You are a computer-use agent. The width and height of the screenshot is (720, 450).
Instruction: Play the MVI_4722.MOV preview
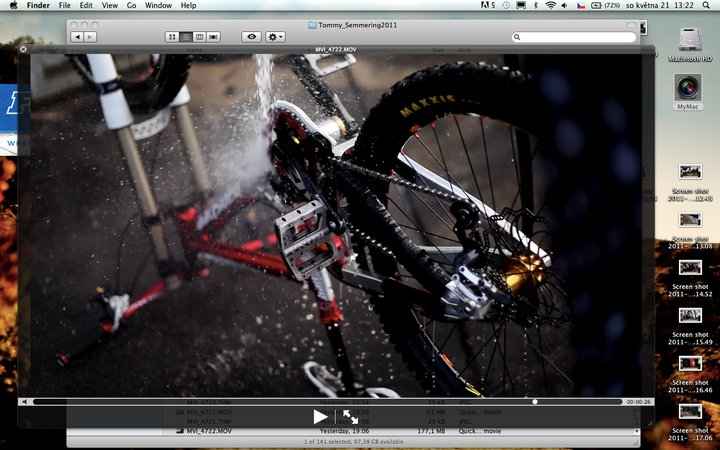click(x=320, y=417)
